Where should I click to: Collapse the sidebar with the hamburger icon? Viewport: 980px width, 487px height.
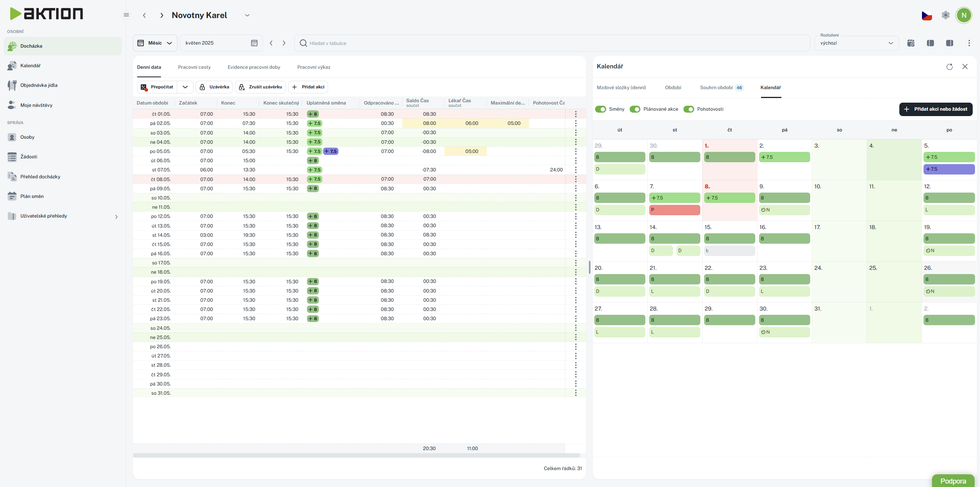pos(126,15)
